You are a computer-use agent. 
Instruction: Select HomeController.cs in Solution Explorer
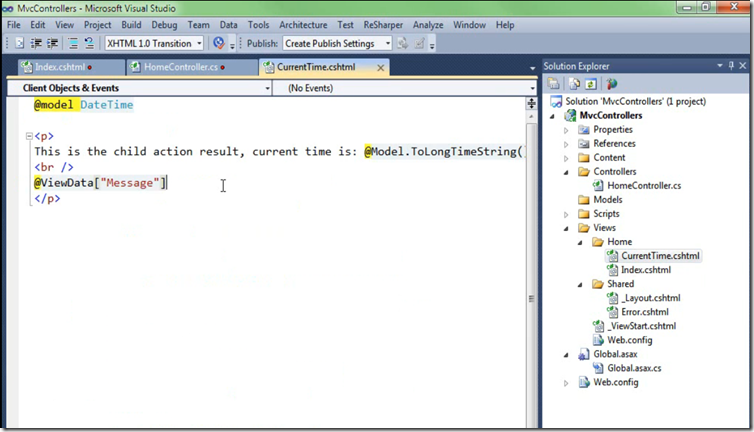[x=644, y=186]
